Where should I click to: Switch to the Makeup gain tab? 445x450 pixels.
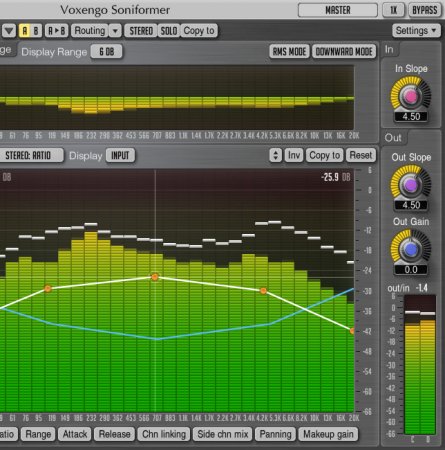328,434
